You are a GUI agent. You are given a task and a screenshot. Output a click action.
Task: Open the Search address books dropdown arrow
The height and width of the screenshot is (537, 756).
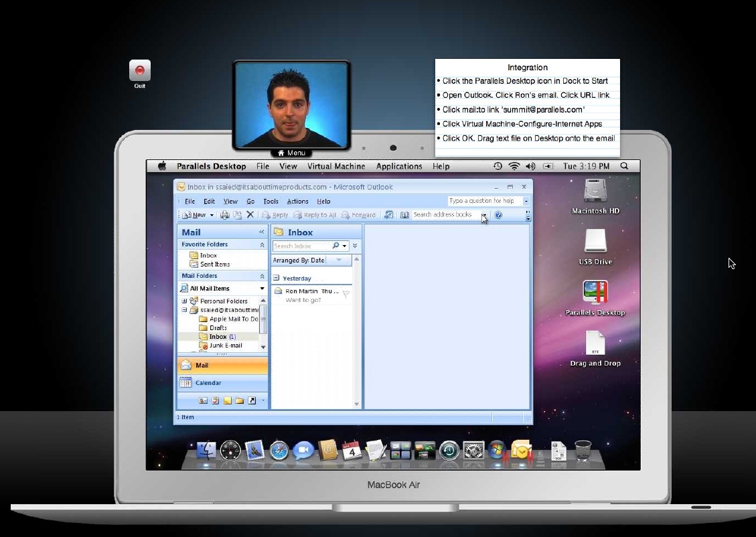(483, 215)
